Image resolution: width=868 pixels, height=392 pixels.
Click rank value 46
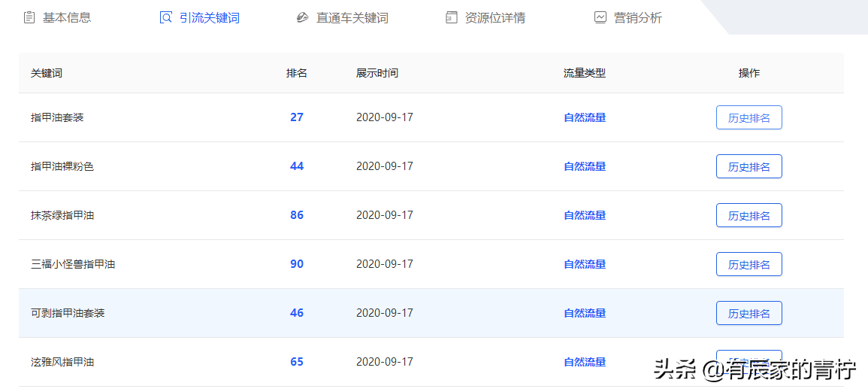[x=297, y=313]
